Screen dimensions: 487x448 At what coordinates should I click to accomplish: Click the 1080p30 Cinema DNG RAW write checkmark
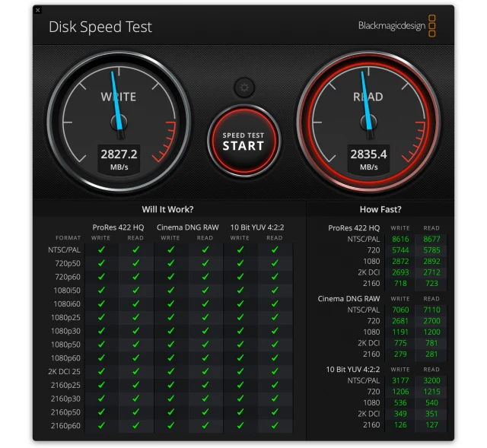click(x=170, y=331)
